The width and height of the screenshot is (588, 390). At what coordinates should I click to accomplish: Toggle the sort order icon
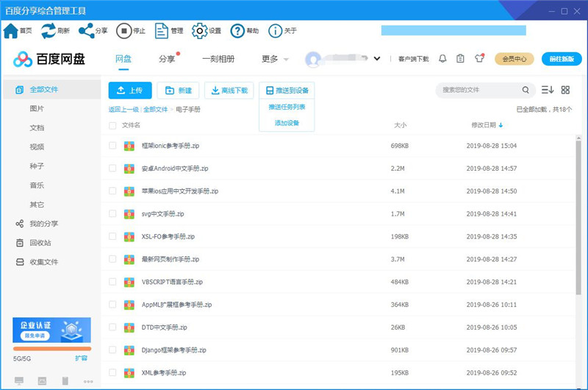548,90
